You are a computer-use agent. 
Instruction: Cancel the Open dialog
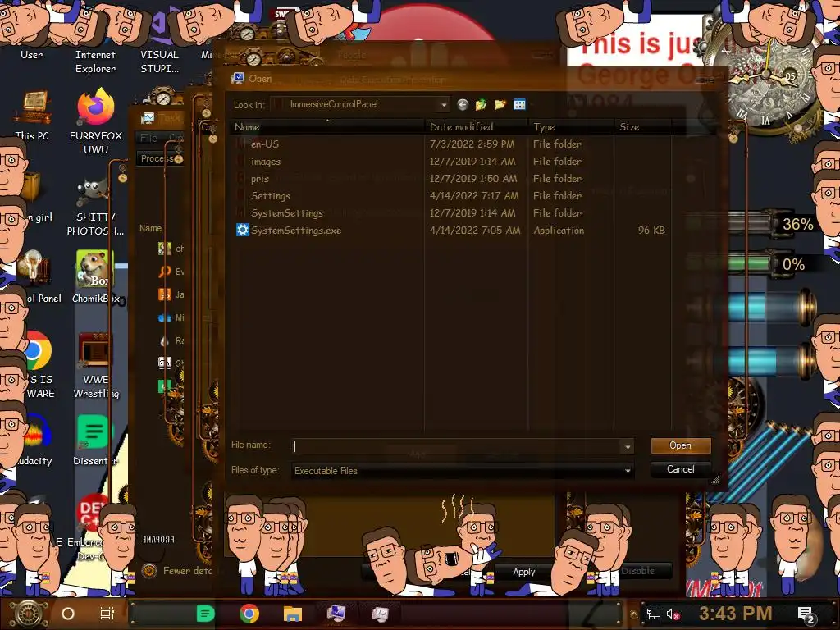coord(680,469)
